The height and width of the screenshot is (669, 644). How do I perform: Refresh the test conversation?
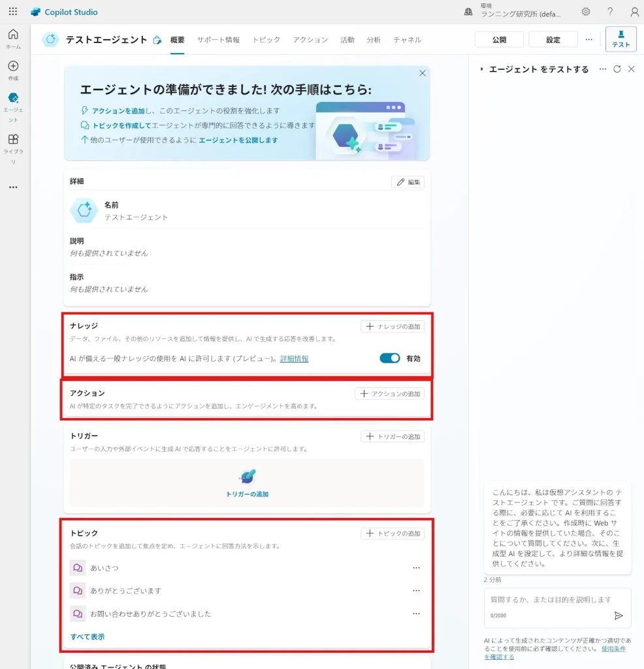click(617, 69)
